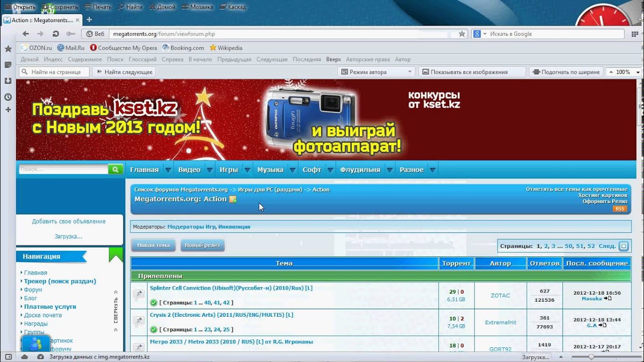Screen dimensions: 644x362
Task: Open the Mail.Ru bookmark
Action: click(71, 48)
